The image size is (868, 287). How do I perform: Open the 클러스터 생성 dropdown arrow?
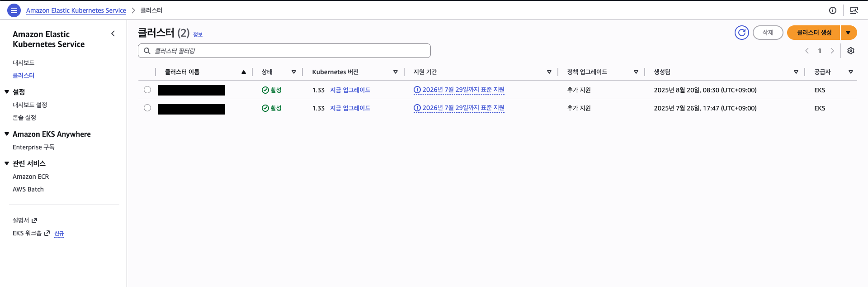pyautogui.click(x=848, y=33)
